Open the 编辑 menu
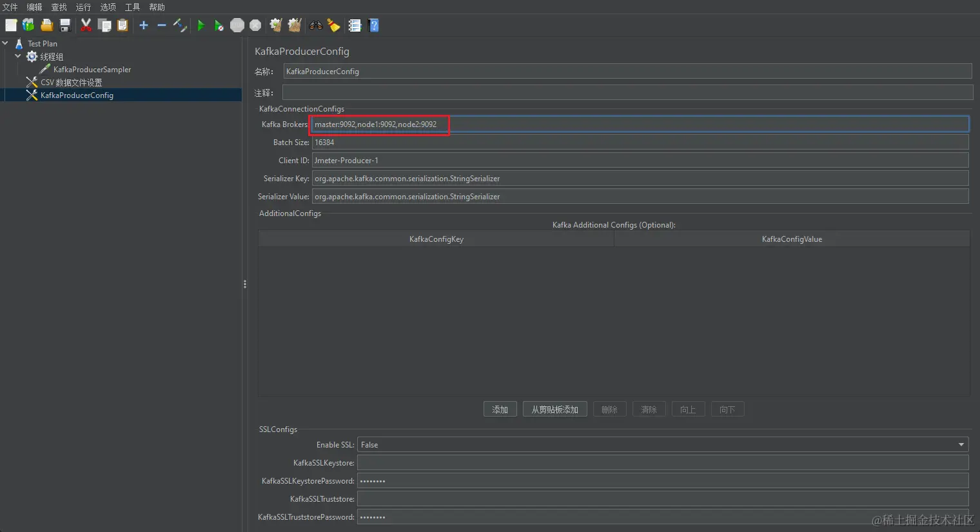 click(34, 7)
